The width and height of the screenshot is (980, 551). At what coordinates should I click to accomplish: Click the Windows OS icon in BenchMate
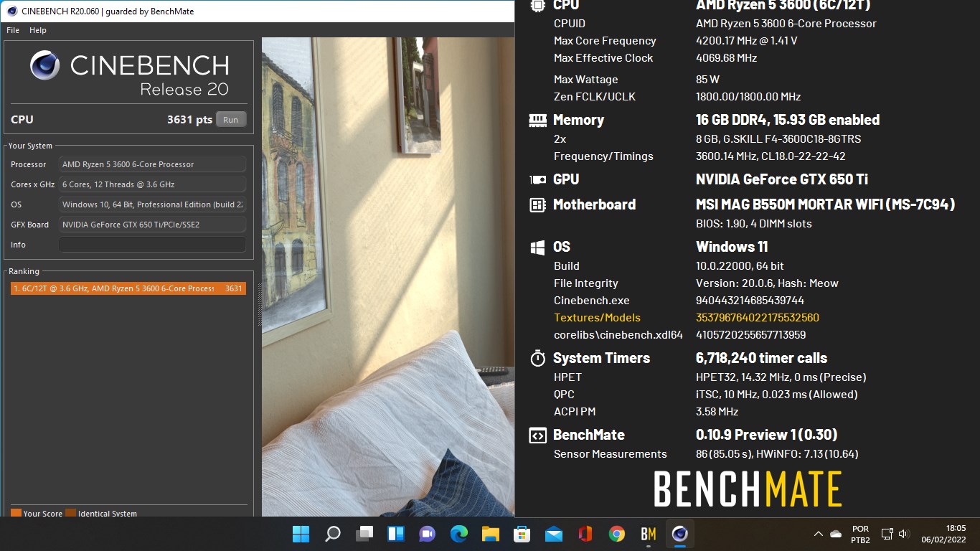537,248
